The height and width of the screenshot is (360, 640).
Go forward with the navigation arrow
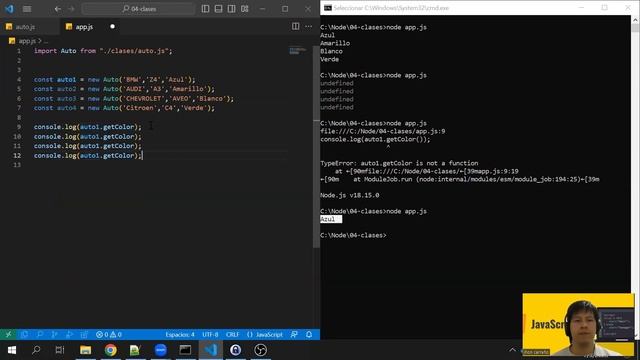(x=71, y=9)
